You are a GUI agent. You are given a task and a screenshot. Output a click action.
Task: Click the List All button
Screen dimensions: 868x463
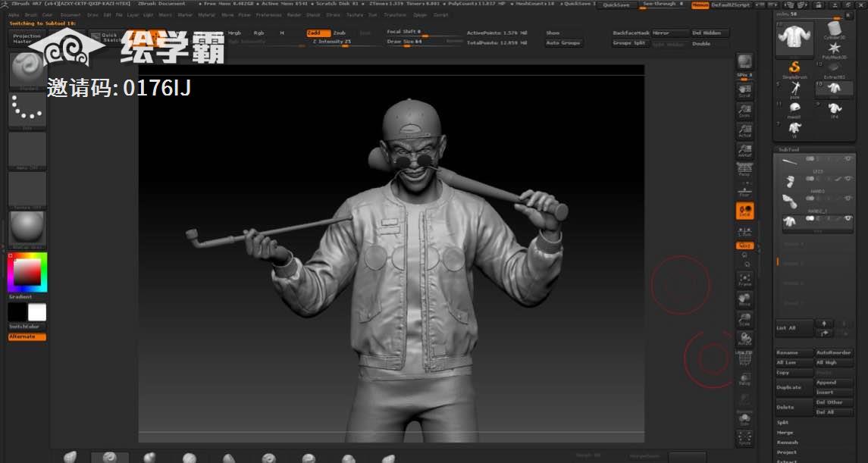pos(794,328)
